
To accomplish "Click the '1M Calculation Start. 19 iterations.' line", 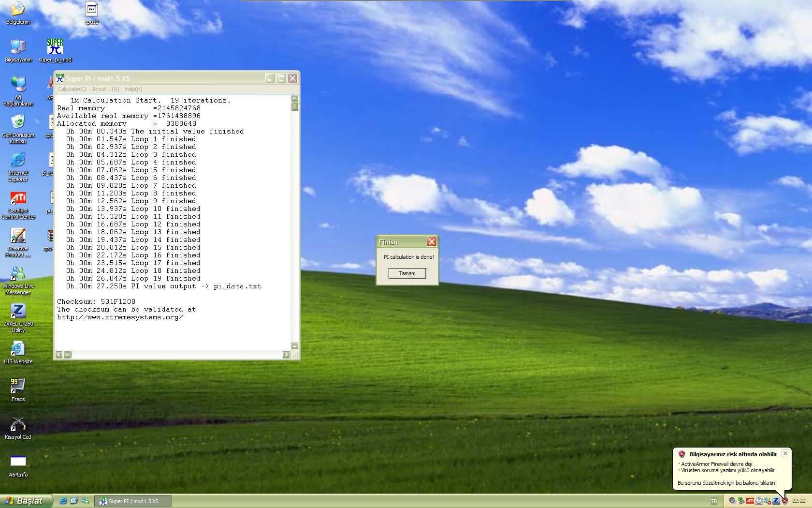I will 151,100.
